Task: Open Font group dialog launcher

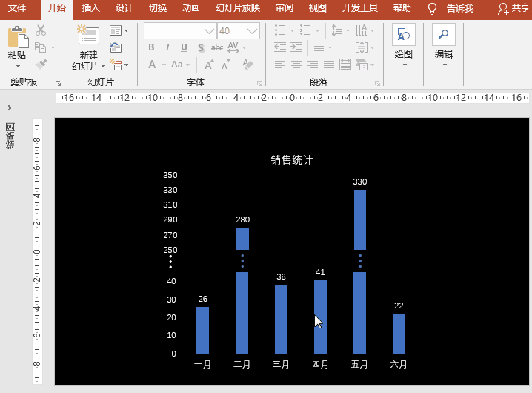Action: click(x=259, y=83)
